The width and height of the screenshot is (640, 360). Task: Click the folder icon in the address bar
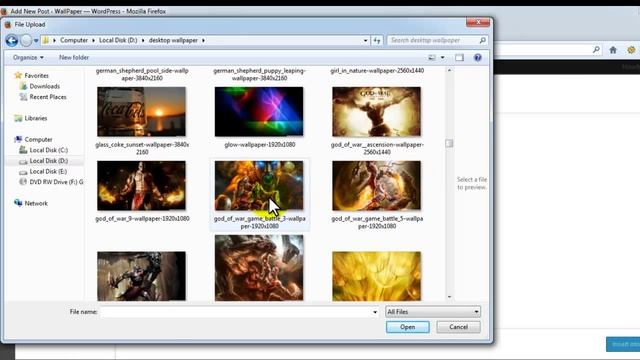pyautogui.click(x=45, y=40)
